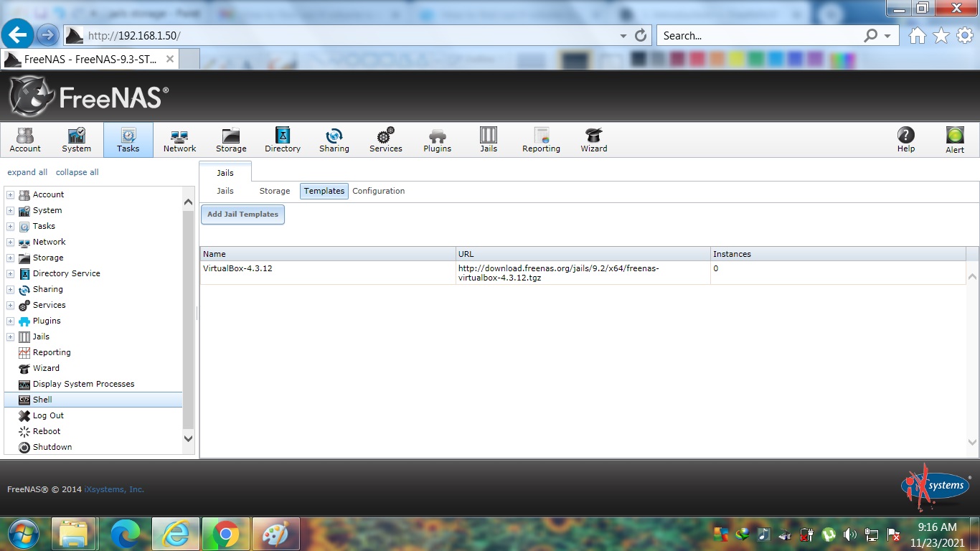The height and width of the screenshot is (551, 980).
Task: Expand Storage node in the tree
Action: (x=11, y=258)
